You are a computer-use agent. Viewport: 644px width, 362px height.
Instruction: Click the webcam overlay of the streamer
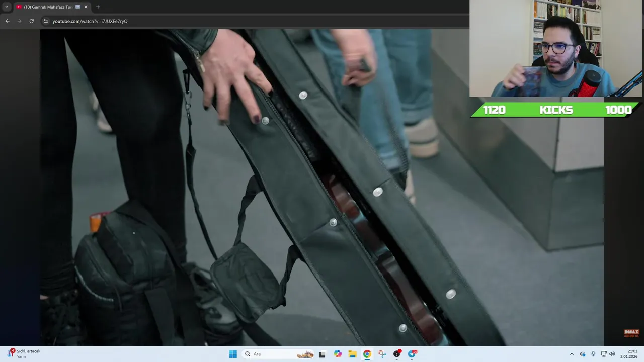556,48
